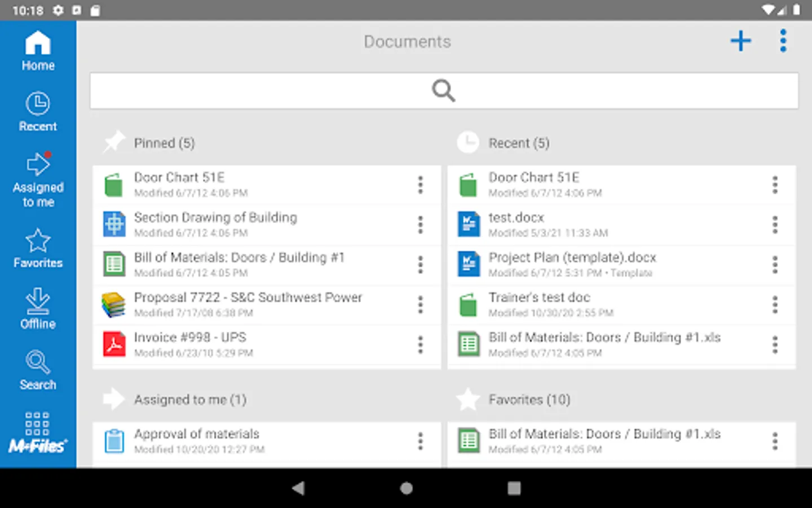Open Trainer's test doc

coord(621,305)
